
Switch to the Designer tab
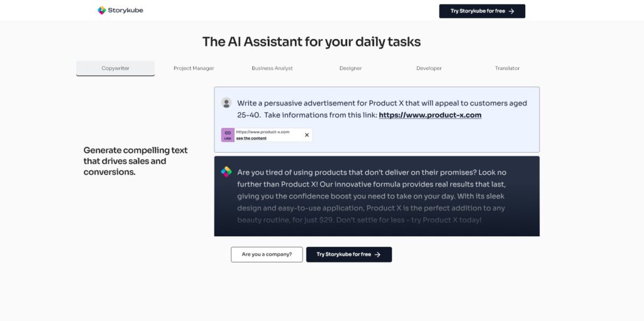tap(351, 68)
